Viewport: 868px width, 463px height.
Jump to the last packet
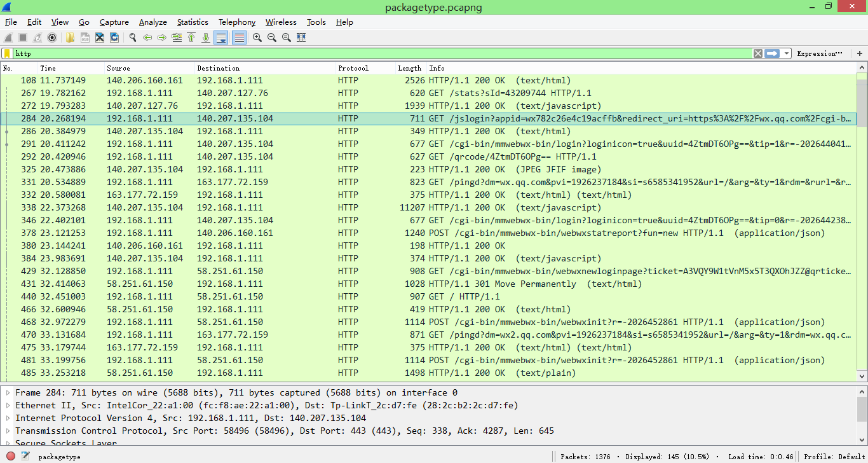pos(206,38)
